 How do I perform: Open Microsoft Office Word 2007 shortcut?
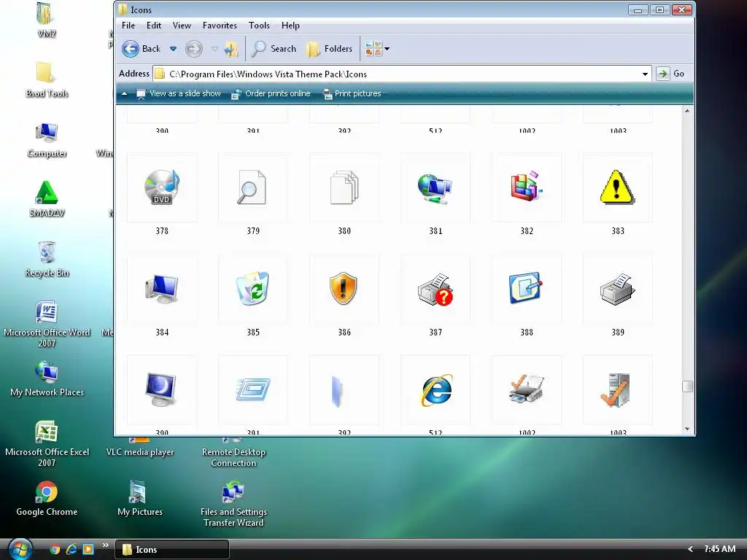(x=47, y=324)
